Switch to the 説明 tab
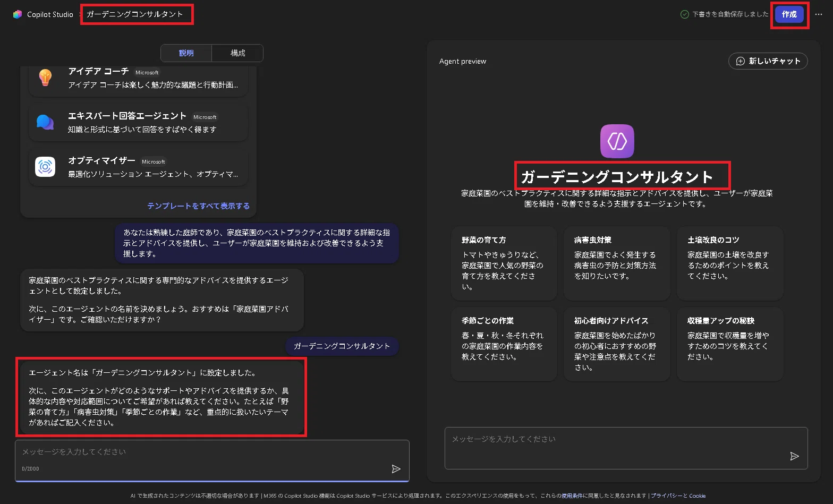The height and width of the screenshot is (504, 833). [x=186, y=53]
